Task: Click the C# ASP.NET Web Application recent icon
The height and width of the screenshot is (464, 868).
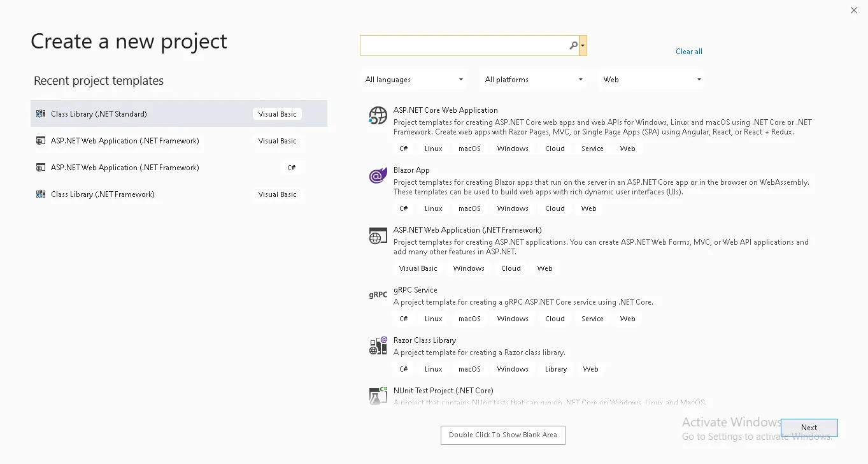Action: [41, 168]
